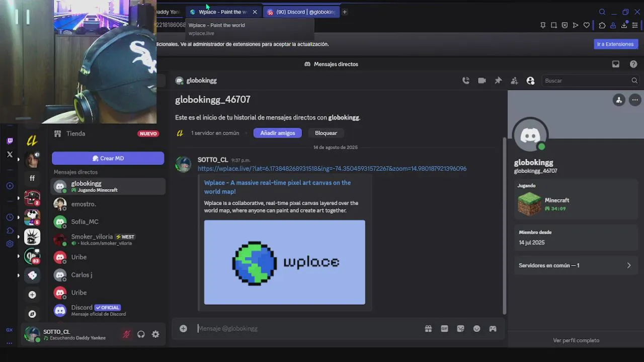Open the Carlos j direct message

tap(108, 275)
